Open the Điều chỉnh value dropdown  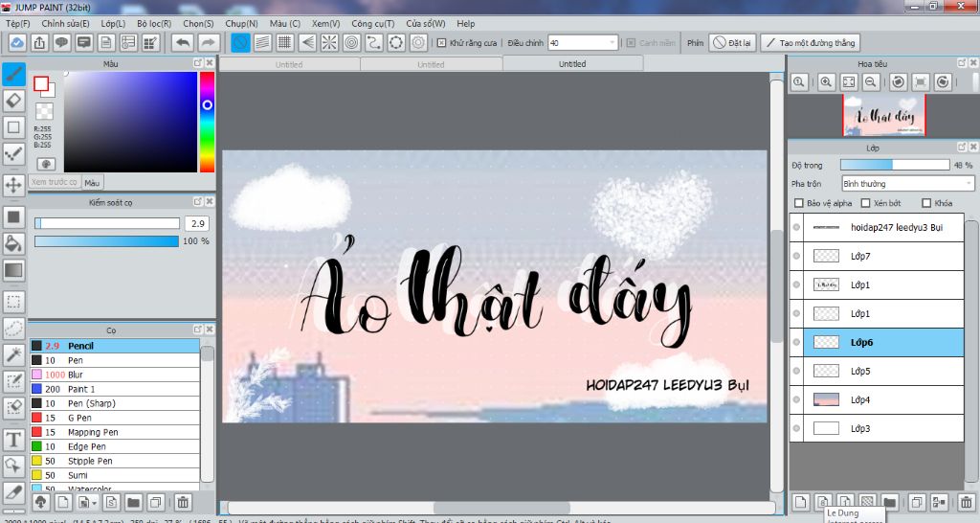click(612, 43)
